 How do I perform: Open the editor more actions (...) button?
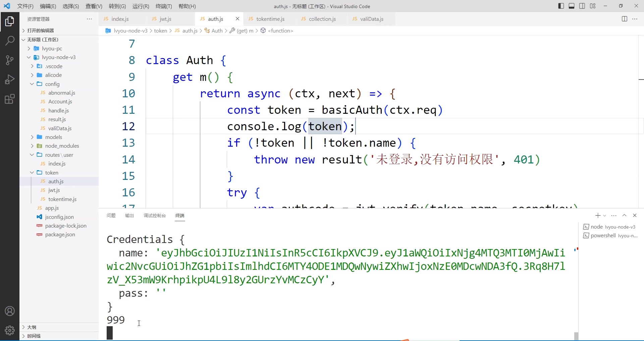pyautogui.click(x=635, y=19)
